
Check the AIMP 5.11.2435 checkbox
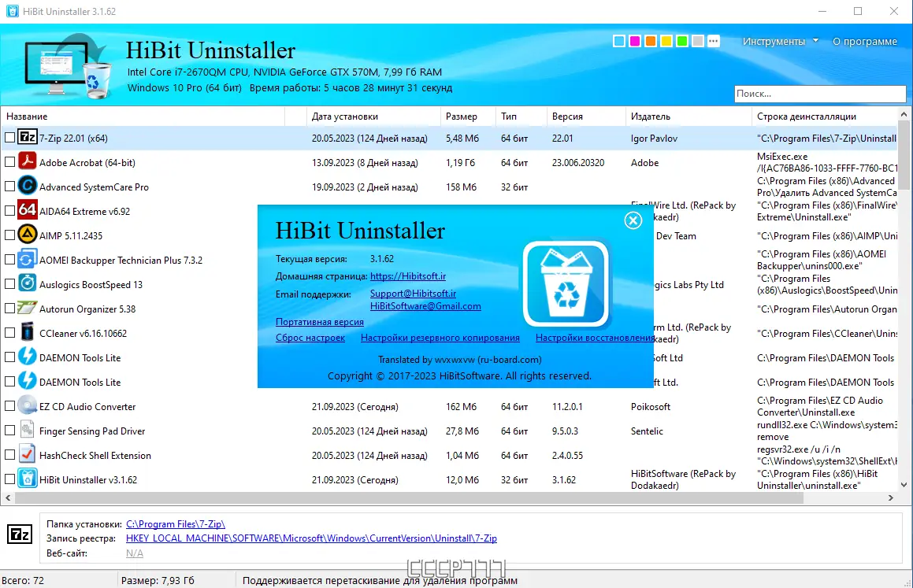tap(10, 235)
